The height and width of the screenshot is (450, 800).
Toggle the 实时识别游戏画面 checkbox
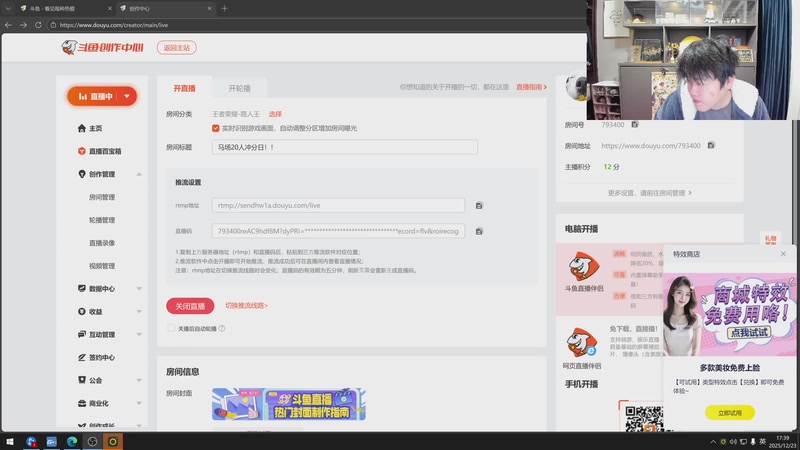click(215, 128)
